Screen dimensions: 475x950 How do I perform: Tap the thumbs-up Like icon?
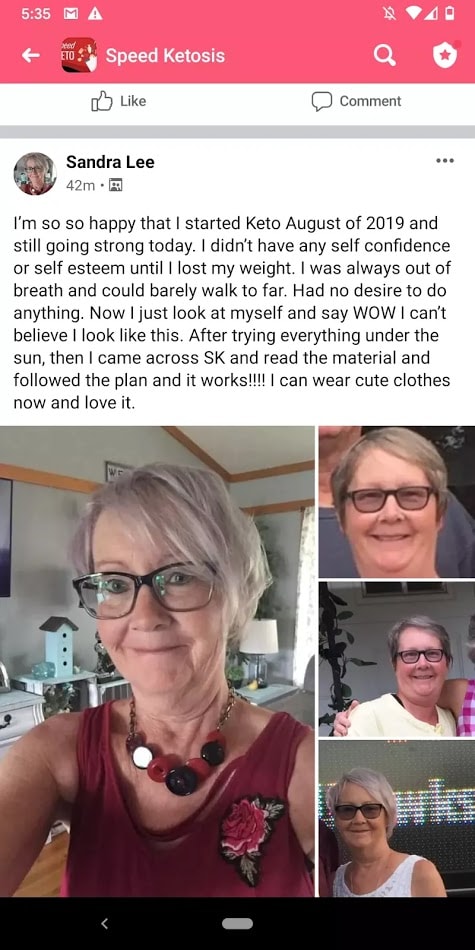pyautogui.click(x=102, y=101)
